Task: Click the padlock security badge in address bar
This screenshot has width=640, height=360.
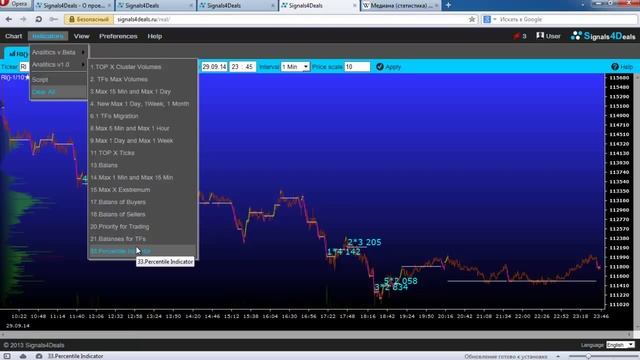Action: (89, 19)
